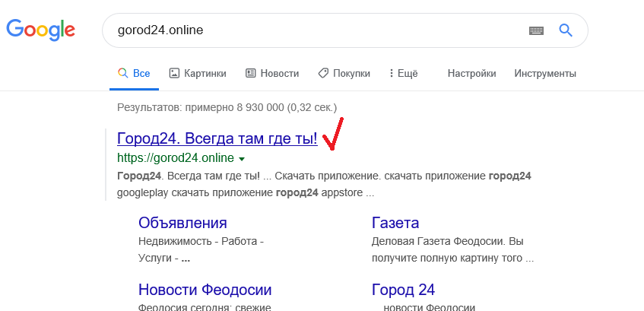Open the on-screen keyboard icon

536,30
